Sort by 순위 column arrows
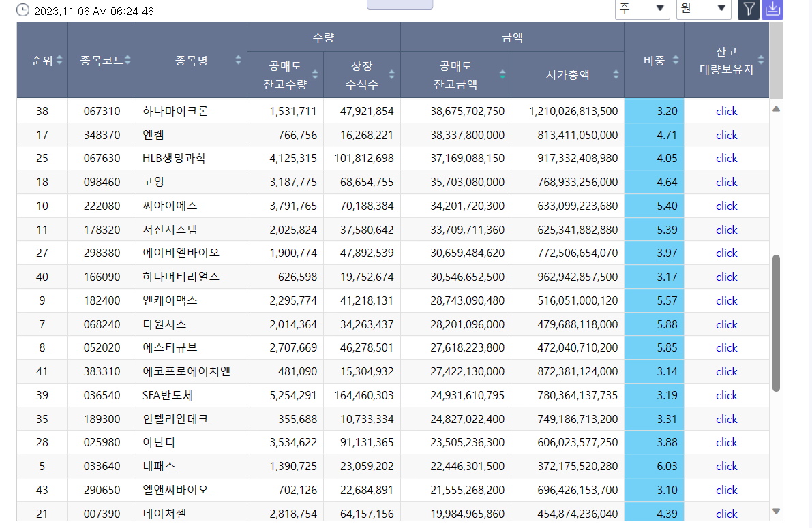 point(59,60)
